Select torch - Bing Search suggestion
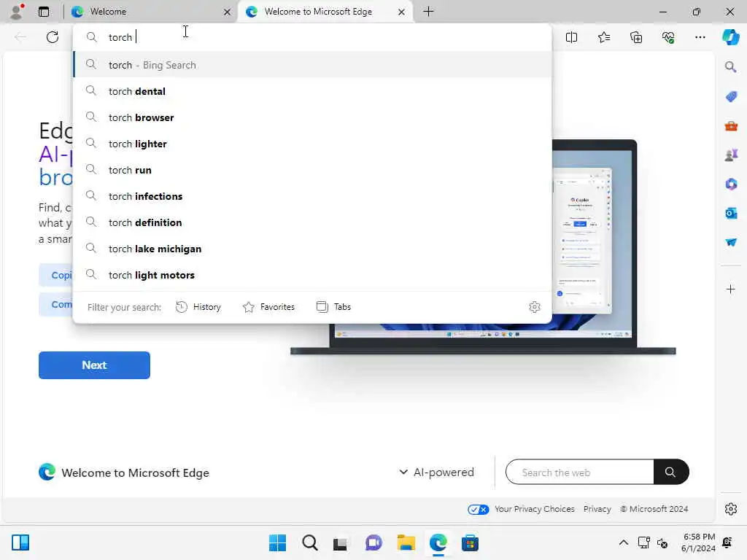The image size is (747, 560). (312, 65)
